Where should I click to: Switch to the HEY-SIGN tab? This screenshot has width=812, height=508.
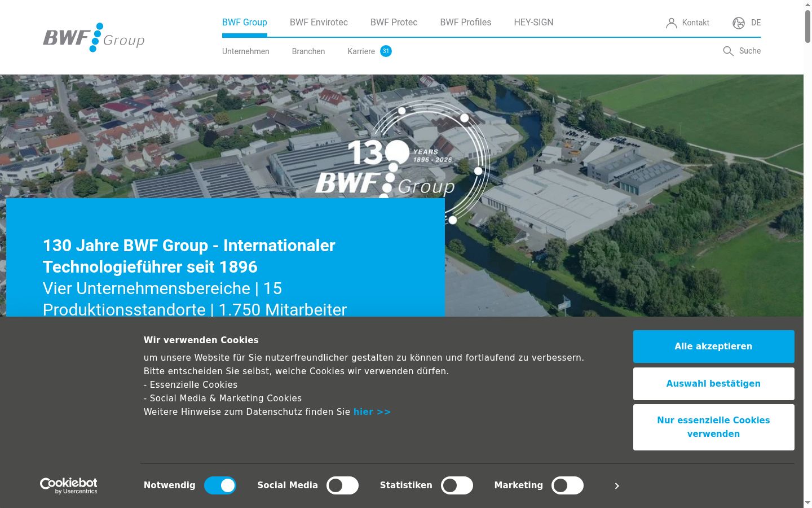[533, 23]
